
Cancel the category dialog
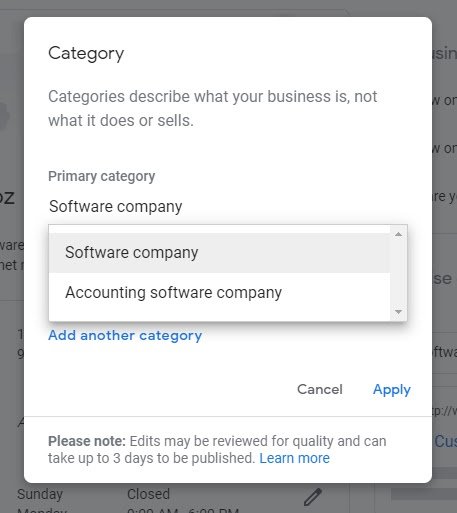[320, 389]
